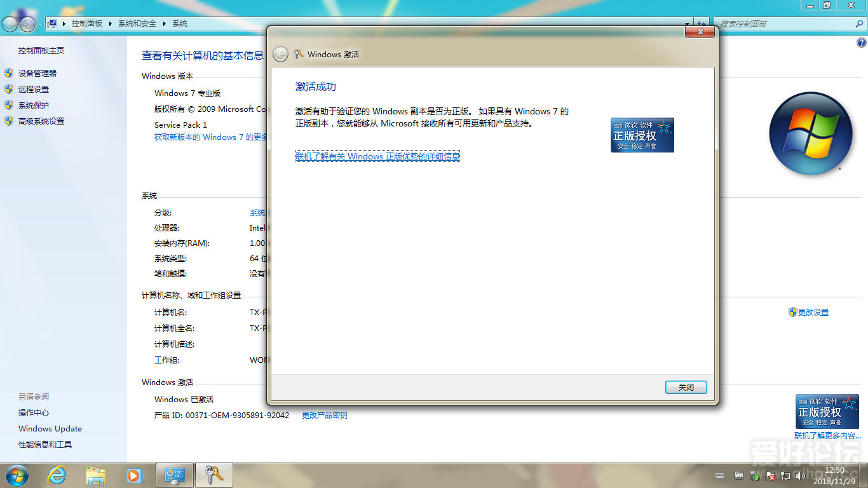
Task: Click the keyboard icon in the system tray
Action: [720, 475]
